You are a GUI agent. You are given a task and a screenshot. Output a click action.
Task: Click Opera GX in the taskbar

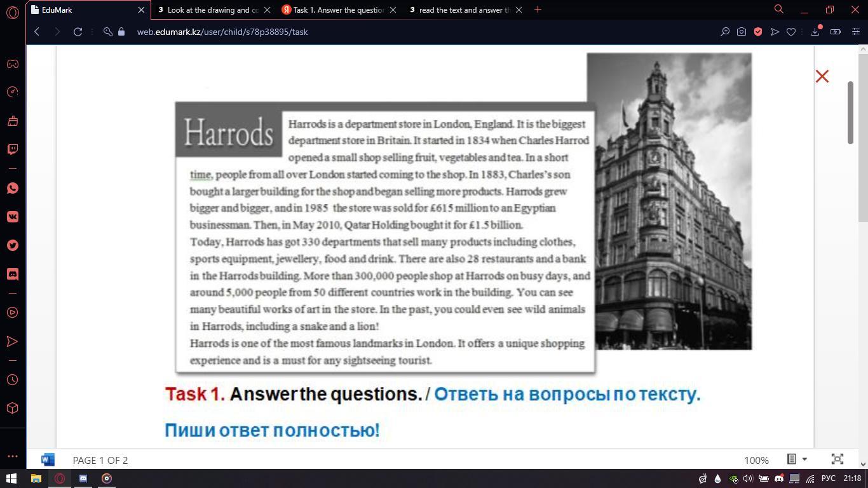(60, 478)
